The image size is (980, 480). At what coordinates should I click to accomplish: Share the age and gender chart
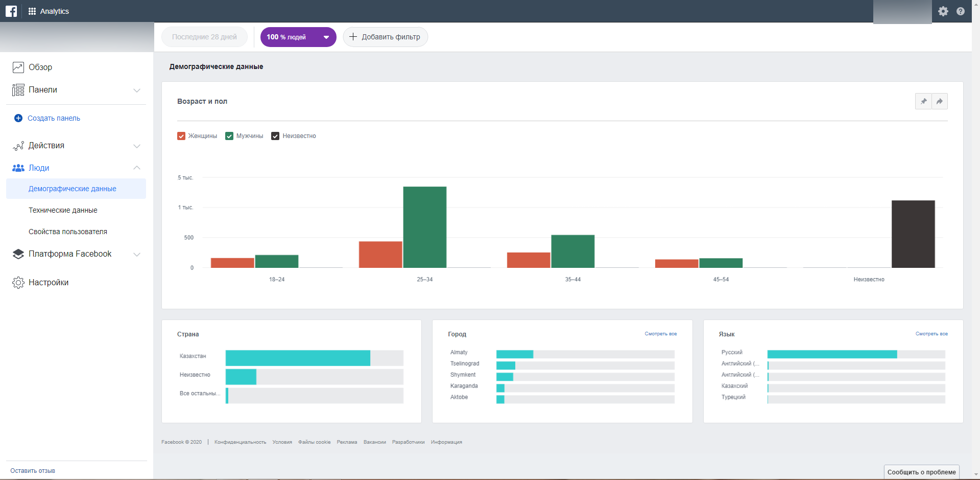pyautogui.click(x=940, y=101)
